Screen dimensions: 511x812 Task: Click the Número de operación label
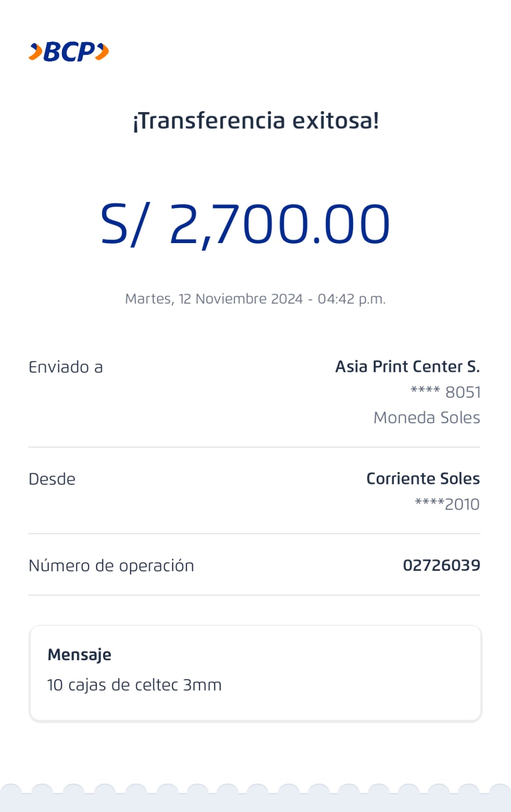pos(111,565)
